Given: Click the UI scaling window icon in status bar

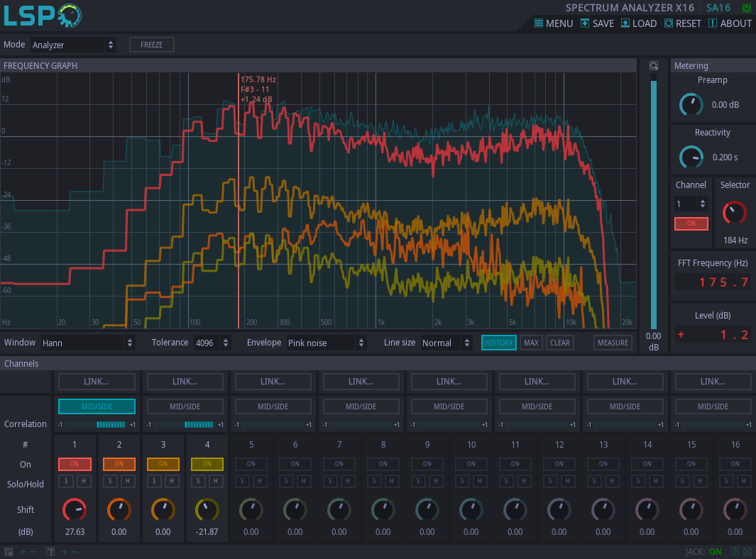Looking at the screenshot, I should click(x=9, y=552).
